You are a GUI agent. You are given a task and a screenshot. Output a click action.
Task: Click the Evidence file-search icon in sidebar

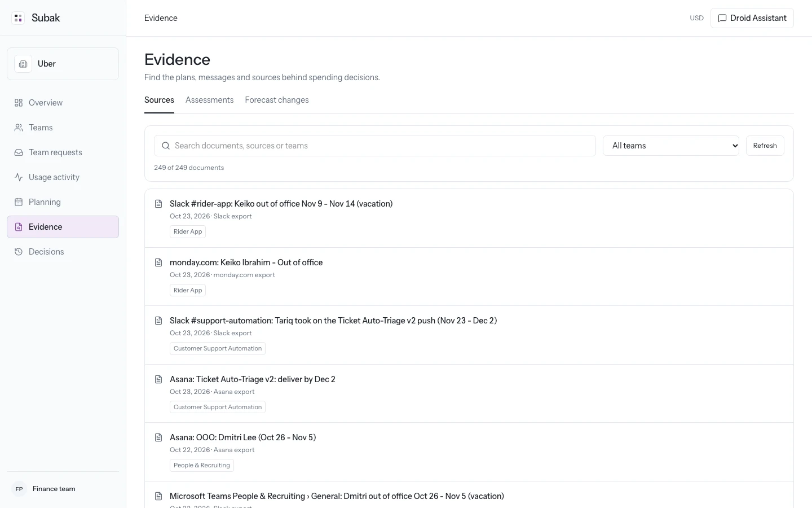point(19,227)
